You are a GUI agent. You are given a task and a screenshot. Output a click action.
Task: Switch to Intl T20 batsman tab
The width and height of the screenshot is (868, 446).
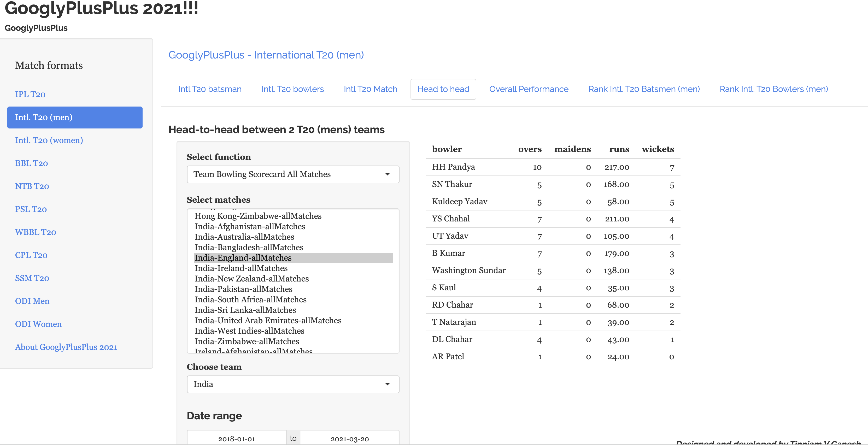click(x=210, y=89)
